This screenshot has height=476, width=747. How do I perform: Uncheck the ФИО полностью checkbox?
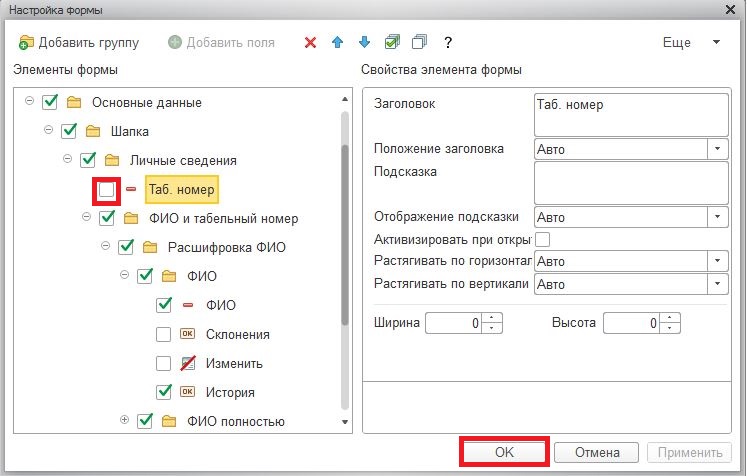[x=145, y=421]
